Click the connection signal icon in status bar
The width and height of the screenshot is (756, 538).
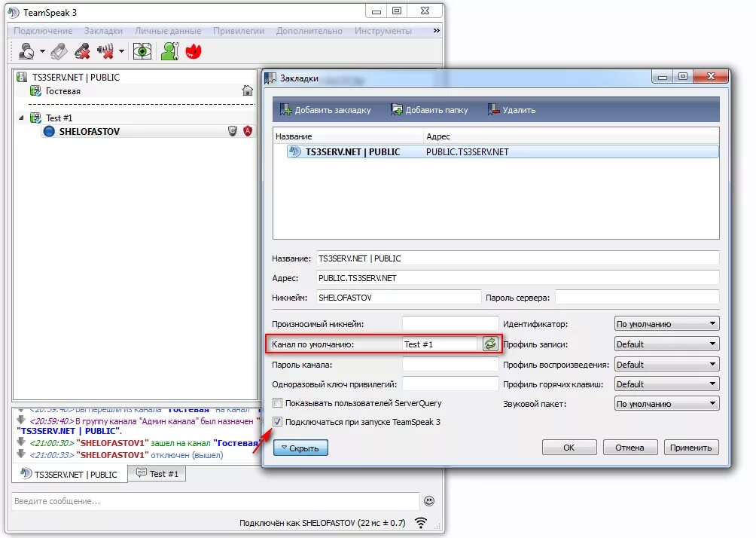[421, 523]
